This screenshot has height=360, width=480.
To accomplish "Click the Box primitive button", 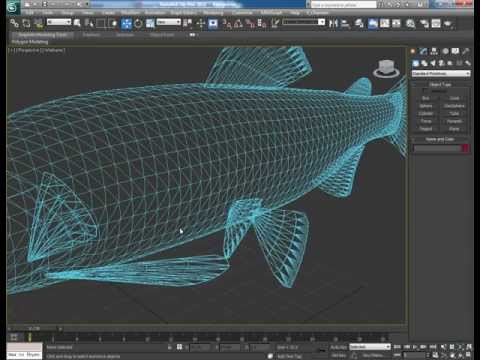I will (426, 98).
